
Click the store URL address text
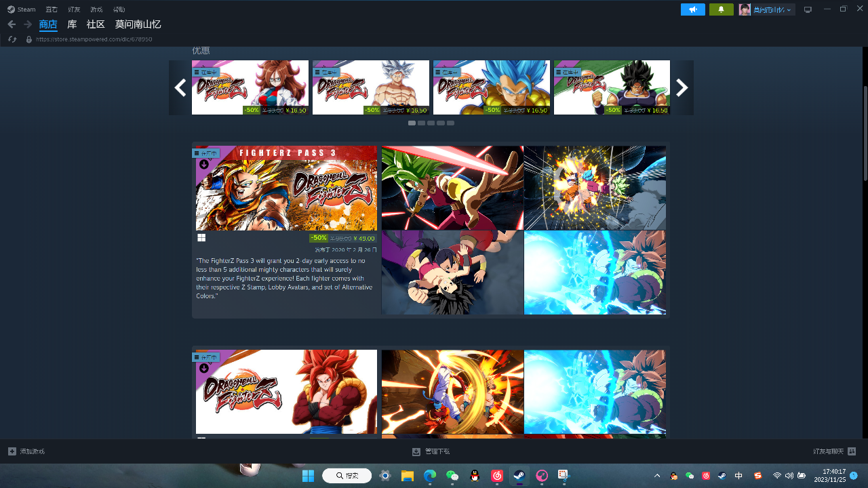(94, 39)
